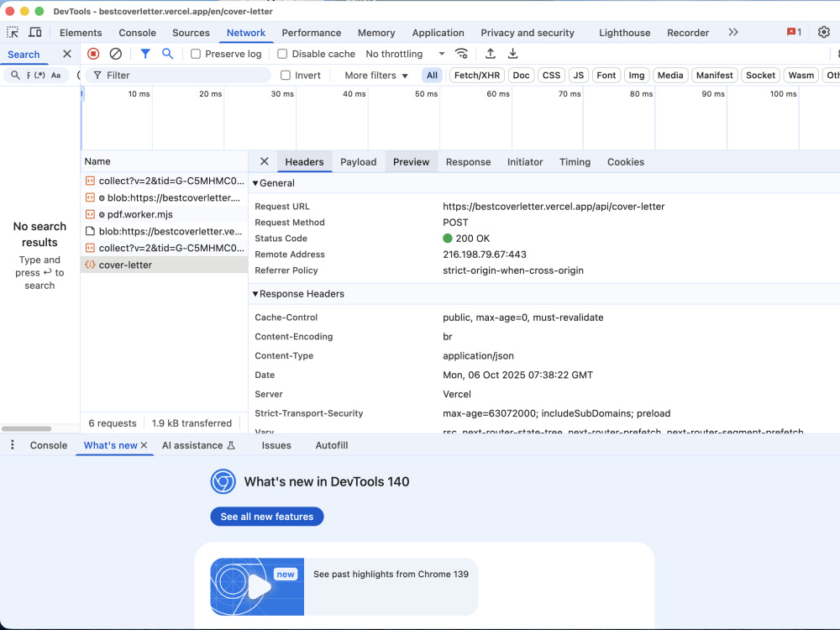The width and height of the screenshot is (840, 630).
Task: Click the AI assistance flask icon
Action: click(x=232, y=445)
